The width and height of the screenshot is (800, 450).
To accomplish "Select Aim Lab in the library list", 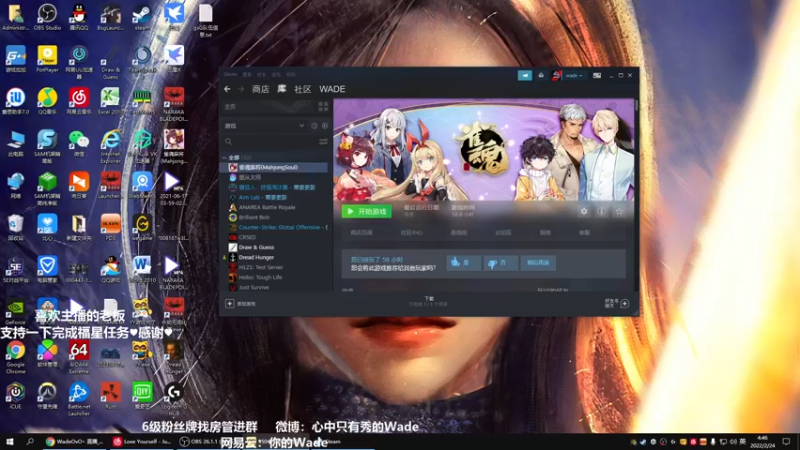I will tap(276, 197).
